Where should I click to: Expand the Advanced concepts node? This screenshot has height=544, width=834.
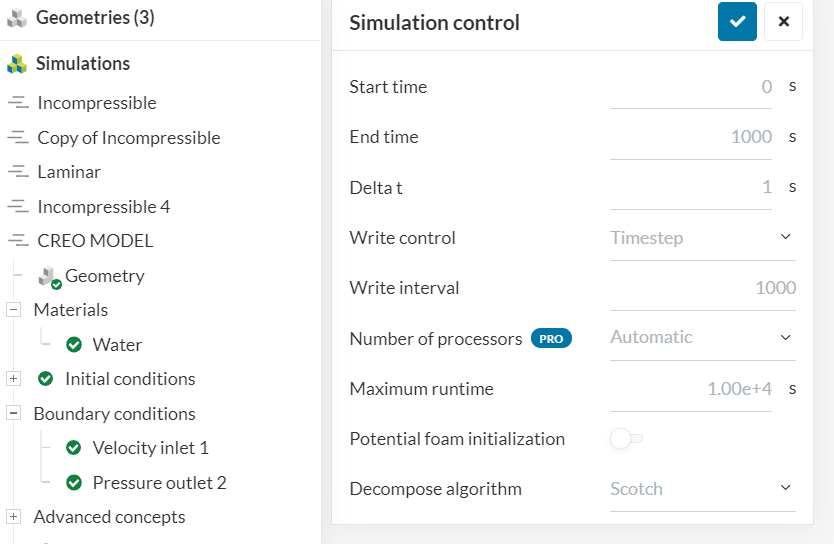click(x=14, y=517)
